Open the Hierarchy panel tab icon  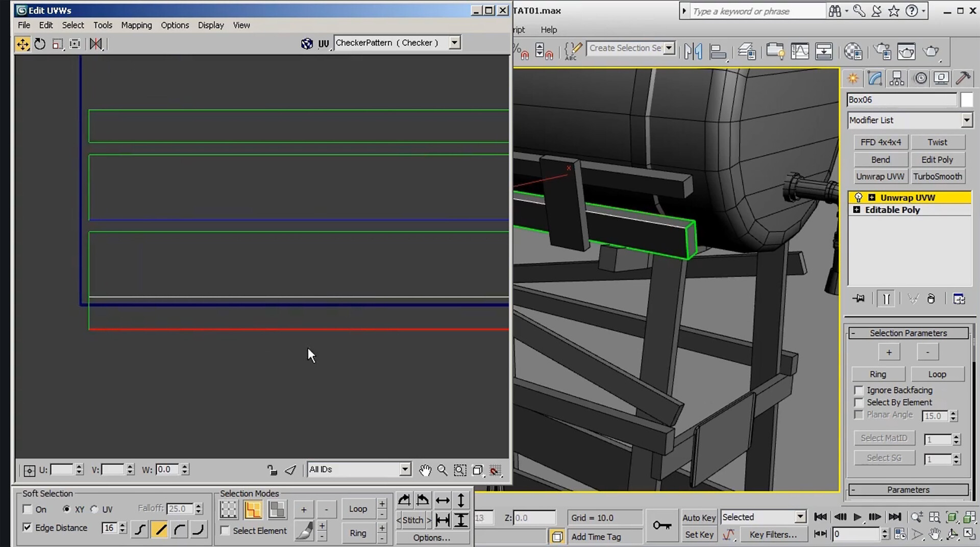point(896,78)
